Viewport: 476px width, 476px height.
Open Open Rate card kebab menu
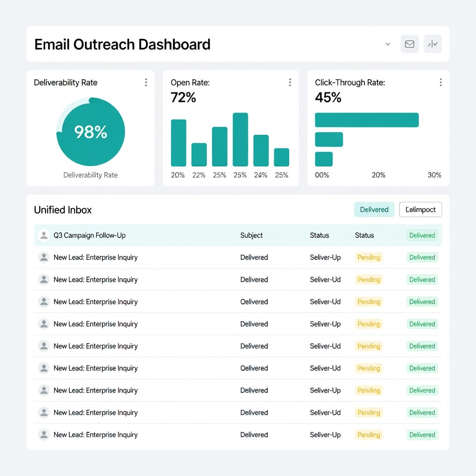click(290, 82)
